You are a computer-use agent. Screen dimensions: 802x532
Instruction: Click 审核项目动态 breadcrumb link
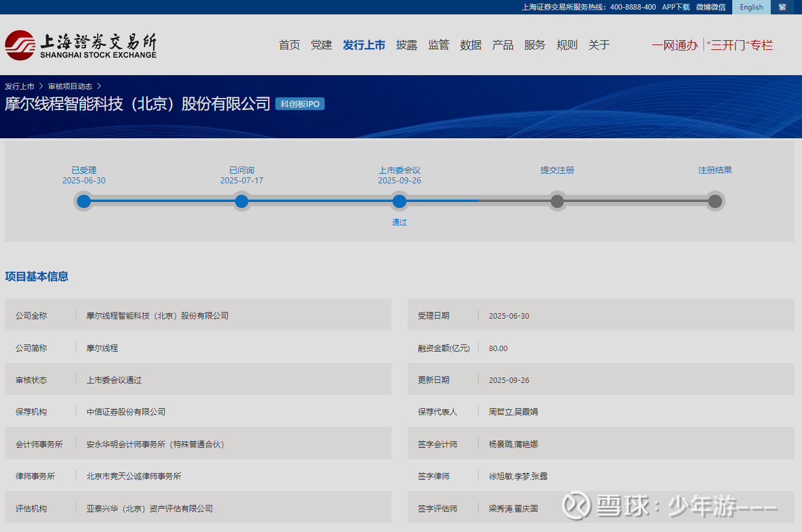coord(70,87)
